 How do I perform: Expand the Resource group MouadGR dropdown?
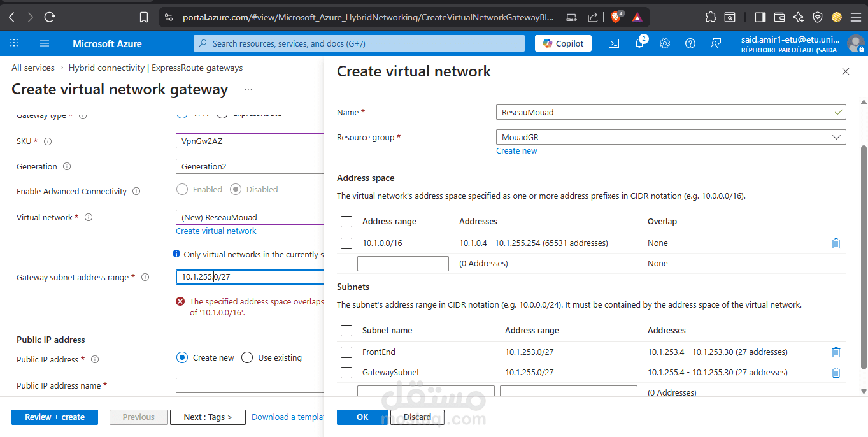point(671,137)
